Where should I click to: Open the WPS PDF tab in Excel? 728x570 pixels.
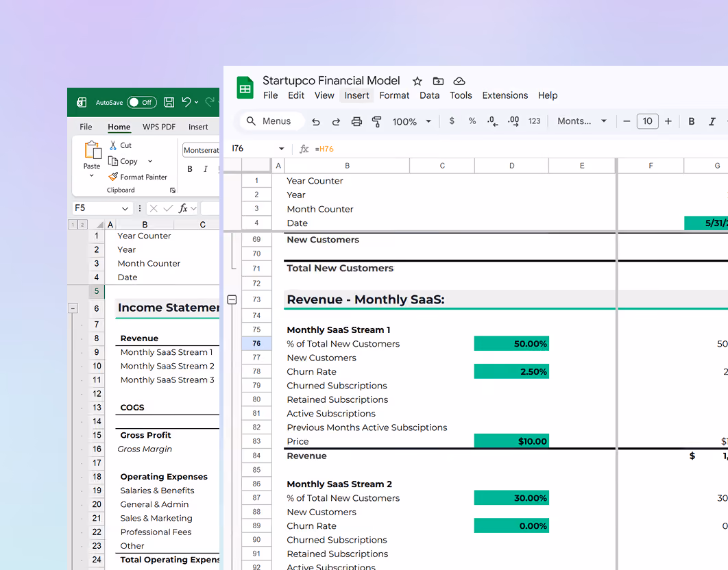coord(159,127)
